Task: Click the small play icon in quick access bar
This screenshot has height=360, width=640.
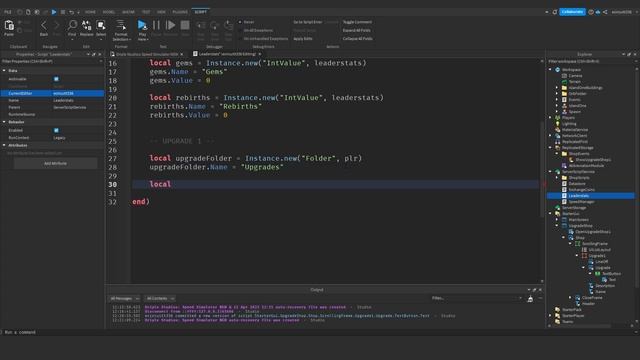Action: click(x=54, y=12)
